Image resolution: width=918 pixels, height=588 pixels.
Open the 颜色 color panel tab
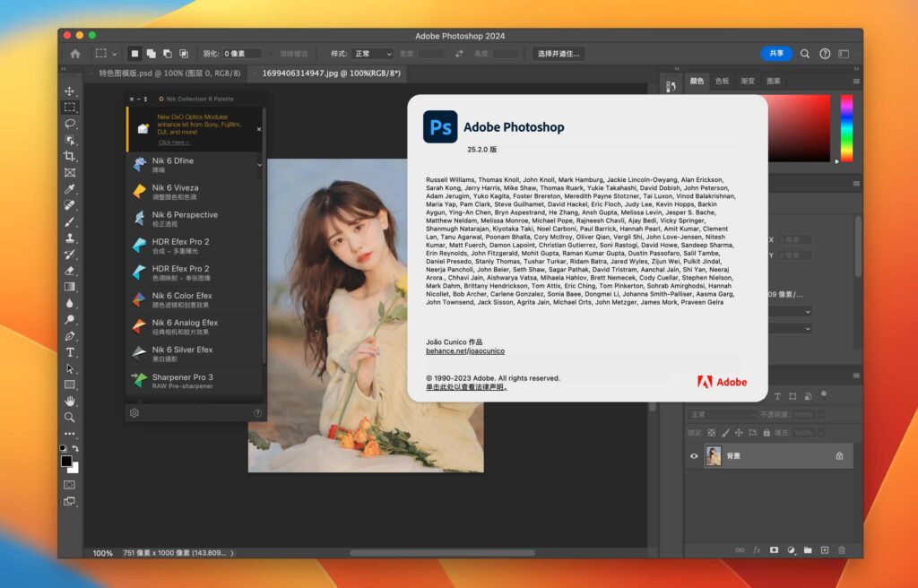pyautogui.click(x=697, y=81)
